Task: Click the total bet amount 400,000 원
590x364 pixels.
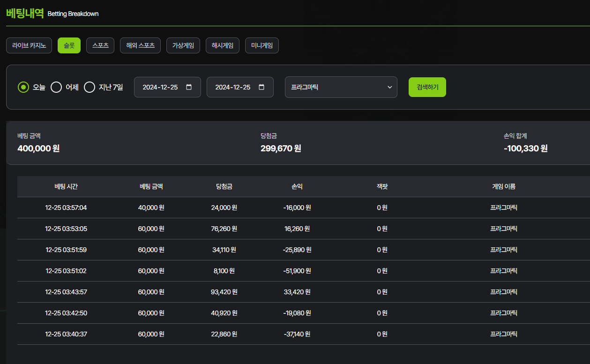Action: (38, 149)
